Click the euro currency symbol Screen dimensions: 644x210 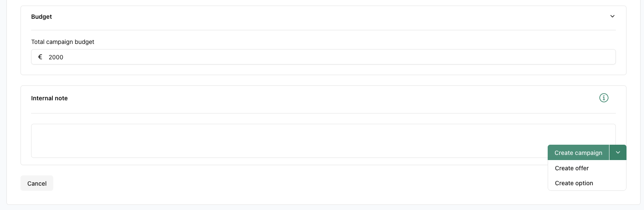pos(40,57)
